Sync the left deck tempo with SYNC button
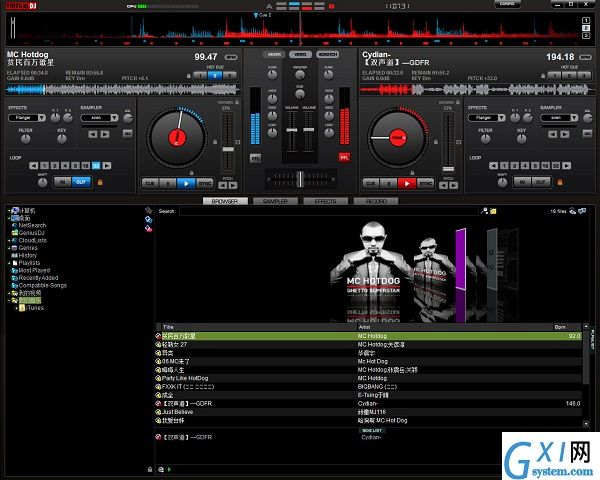The width and height of the screenshot is (600, 480). coord(205,184)
